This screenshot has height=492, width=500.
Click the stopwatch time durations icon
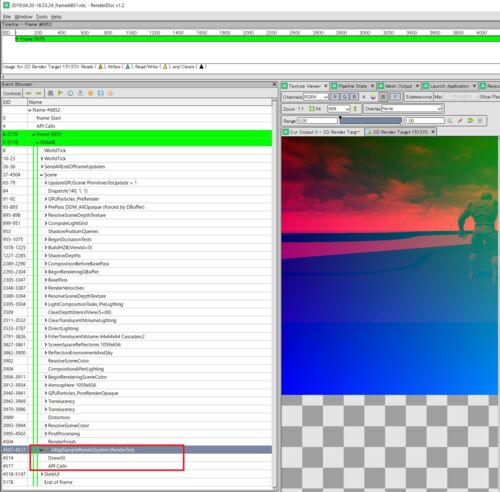(x=70, y=93)
